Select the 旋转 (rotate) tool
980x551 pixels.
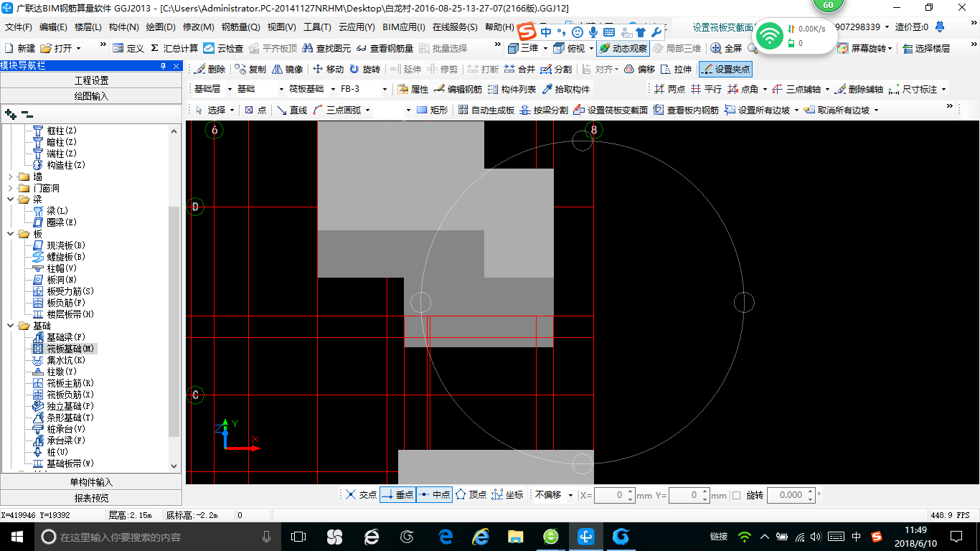coord(365,70)
